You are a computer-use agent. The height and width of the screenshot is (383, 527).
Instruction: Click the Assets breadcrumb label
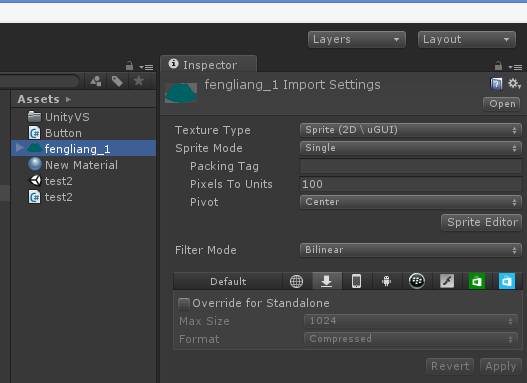coord(39,99)
